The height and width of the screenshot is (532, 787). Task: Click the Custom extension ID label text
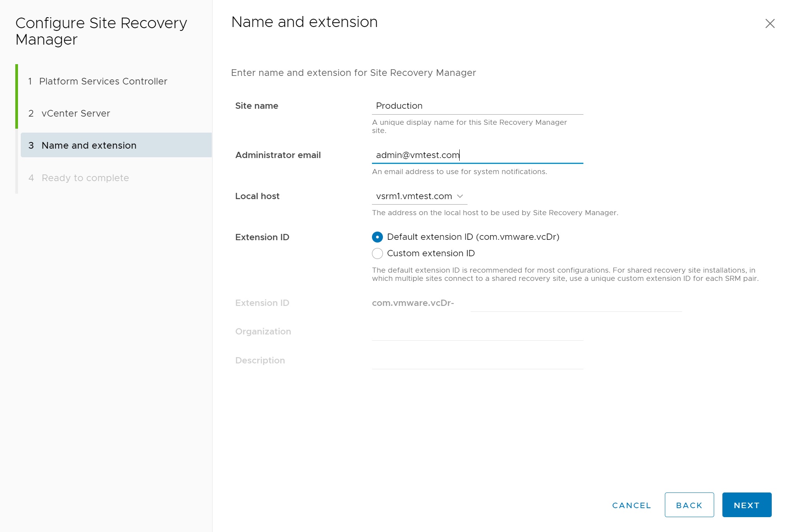(431, 253)
